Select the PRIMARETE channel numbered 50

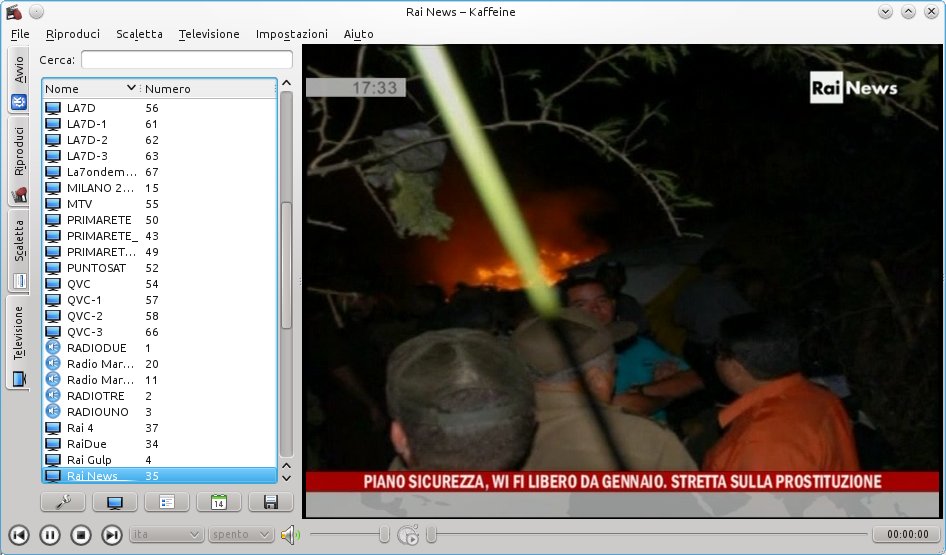[159, 220]
